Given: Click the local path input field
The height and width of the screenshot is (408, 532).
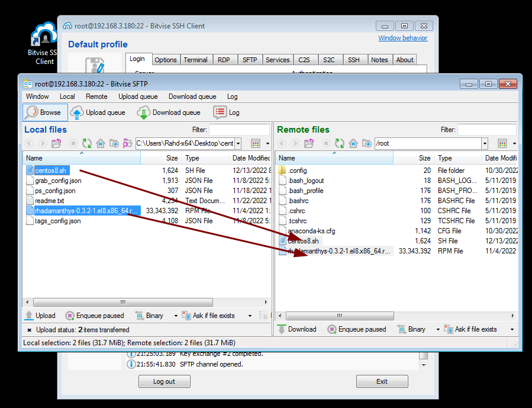Looking at the screenshot, I should pyautogui.click(x=186, y=143).
